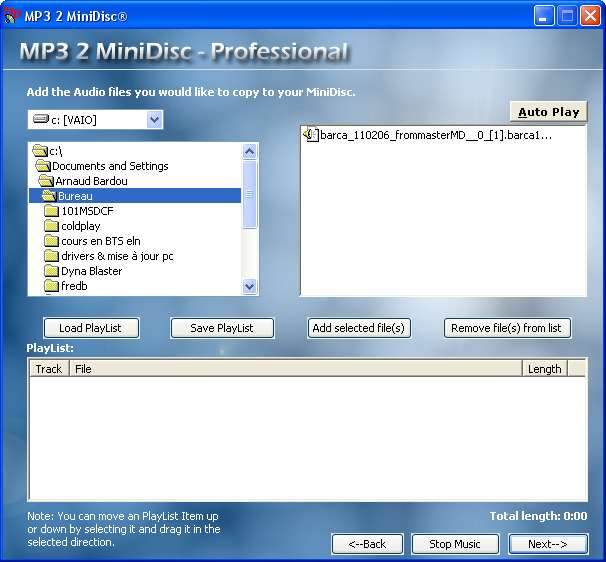This screenshot has height=562, width=606.
Task: Click the Auto Play button
Action: click(548, 112)
